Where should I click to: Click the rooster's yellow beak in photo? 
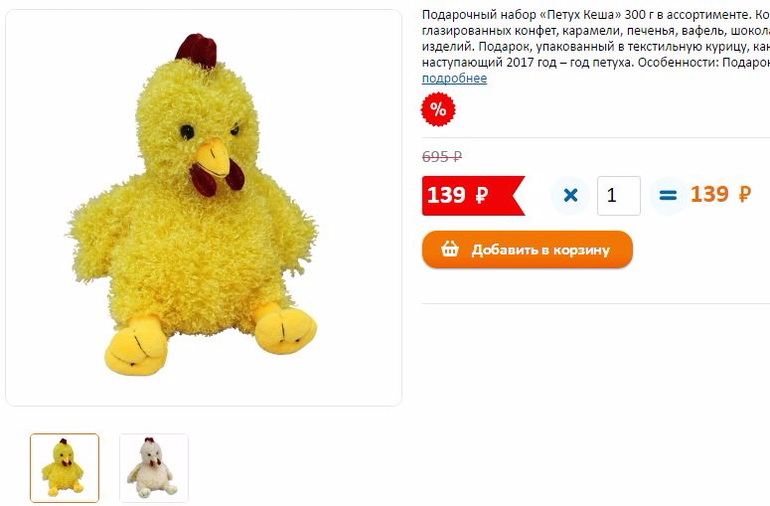(213, 157)
